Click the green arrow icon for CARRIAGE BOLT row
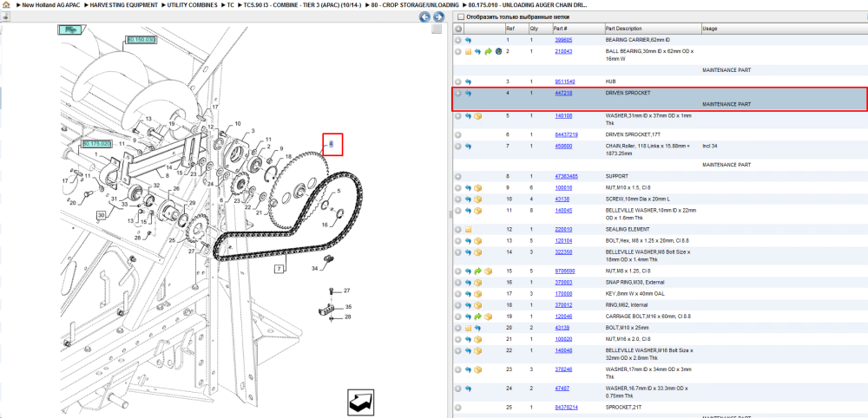 click(x=477, y=317)
